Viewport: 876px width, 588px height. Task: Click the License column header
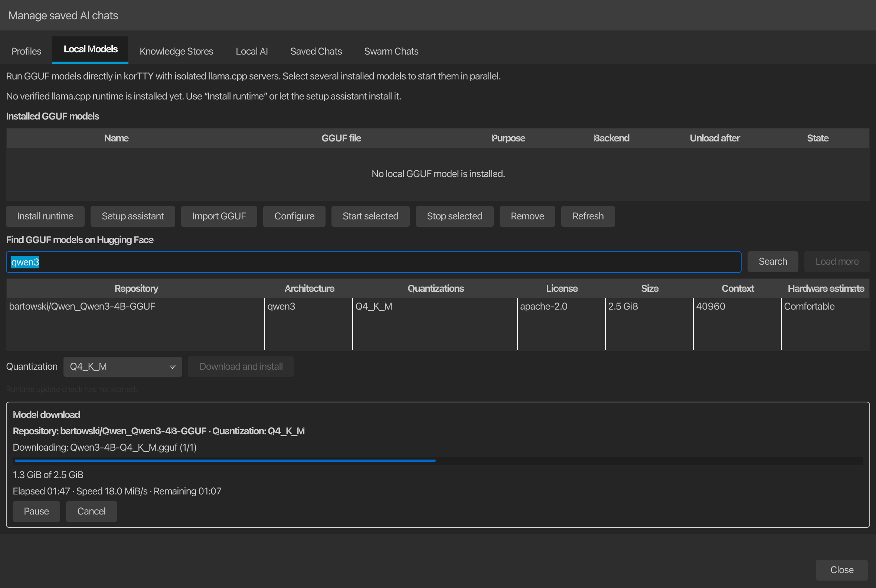click(x=562, y=288)
